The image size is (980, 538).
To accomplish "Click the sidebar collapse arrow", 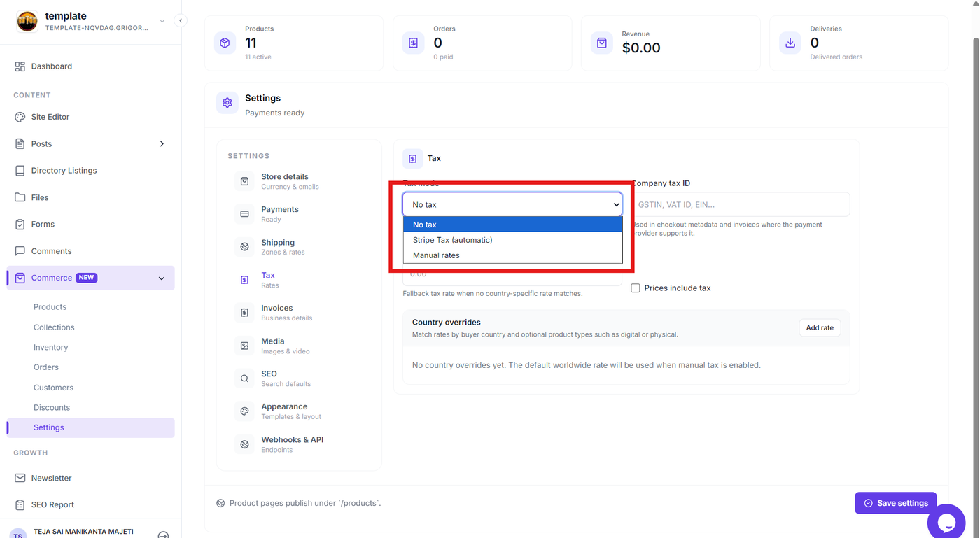I will tap(181, 20).
